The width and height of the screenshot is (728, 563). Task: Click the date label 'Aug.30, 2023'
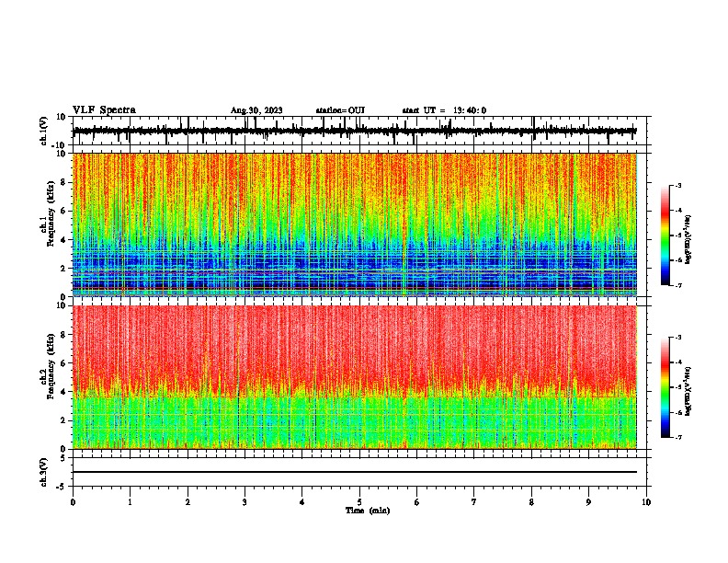[256, 110]
